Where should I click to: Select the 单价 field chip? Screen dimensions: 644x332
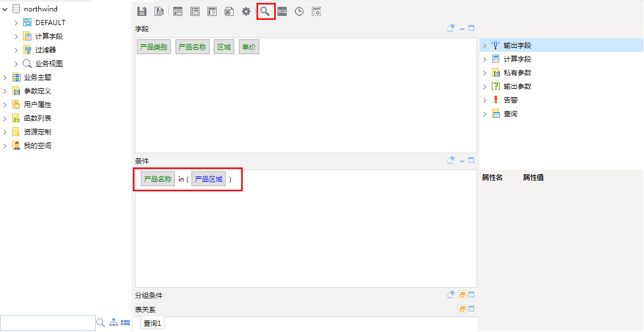click(249, 47)
